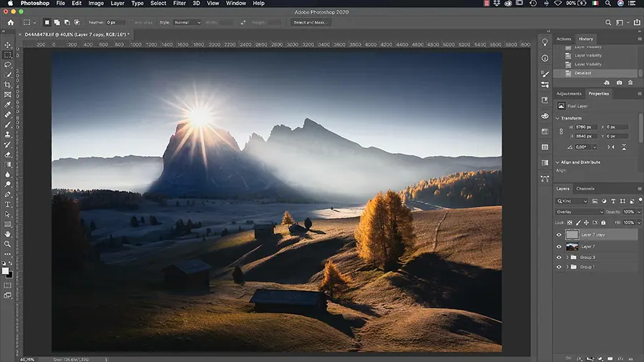This screenshot has width=644, height=362.
Task: Click the flip horizontal icon in Properties
Action: click(610, 147)
